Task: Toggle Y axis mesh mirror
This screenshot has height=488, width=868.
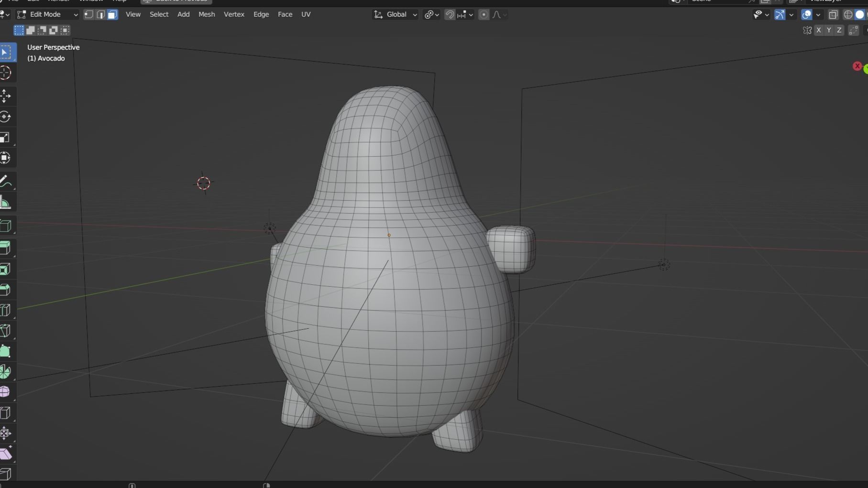Action: coord(829,30)
